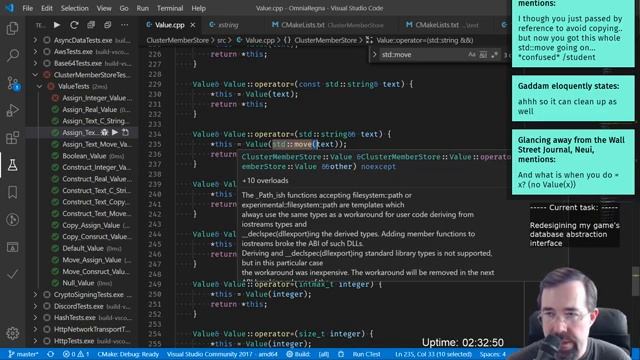
Task: Select Visual Studio Community 2017 kit
Action: pyautogui.click(x=222, y=354)
